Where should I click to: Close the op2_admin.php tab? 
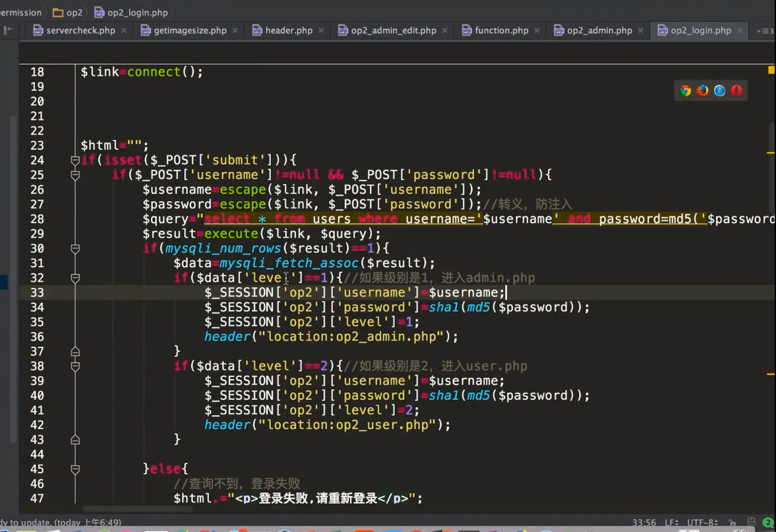pyautogui.click(x=640, y=31)
